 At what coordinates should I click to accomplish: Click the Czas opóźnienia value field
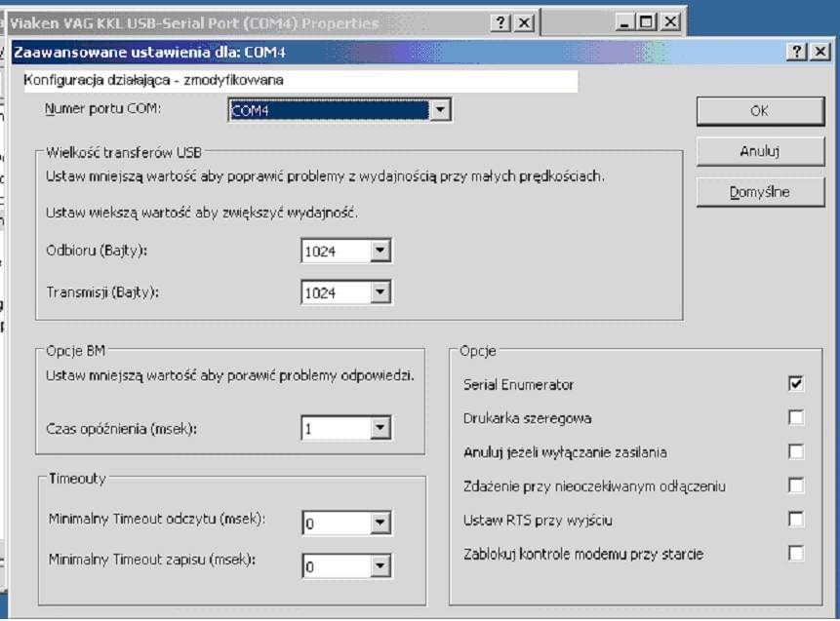click(336, 428)
